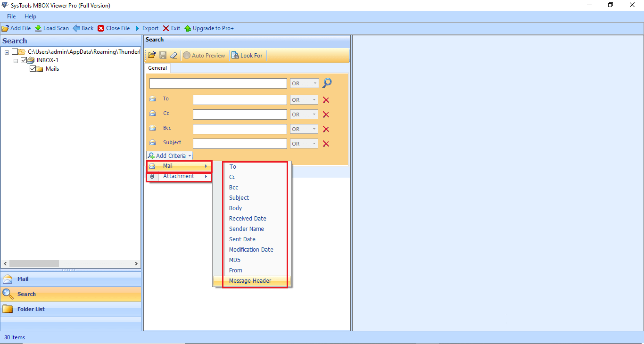Click the Look For button
The width and height of the screenshot is (644, 344).
247,56
